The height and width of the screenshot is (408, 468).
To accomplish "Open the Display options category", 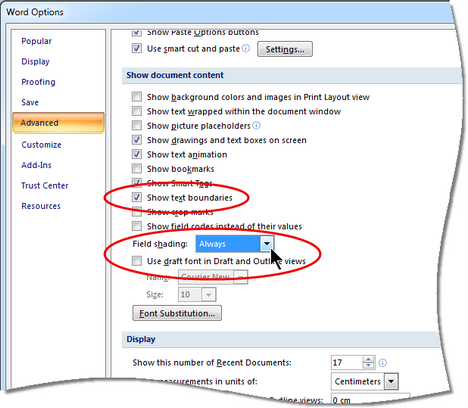I will coord(35,62).
